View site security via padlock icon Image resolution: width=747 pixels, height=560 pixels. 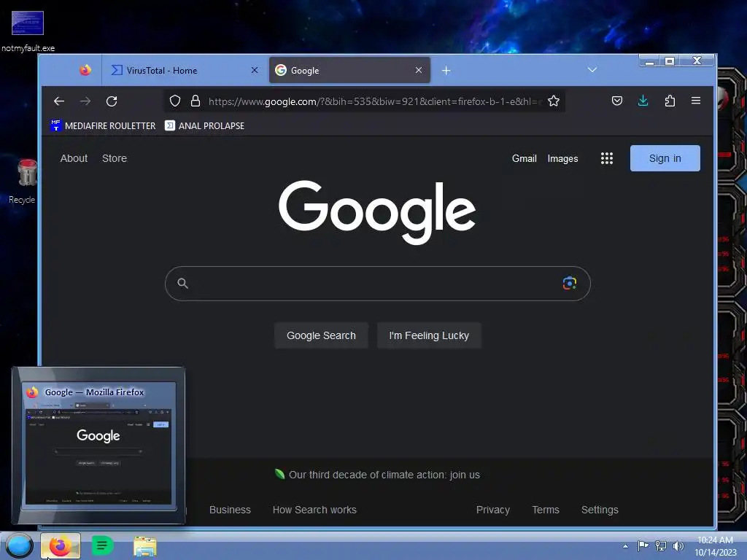(x=196, y=101)
